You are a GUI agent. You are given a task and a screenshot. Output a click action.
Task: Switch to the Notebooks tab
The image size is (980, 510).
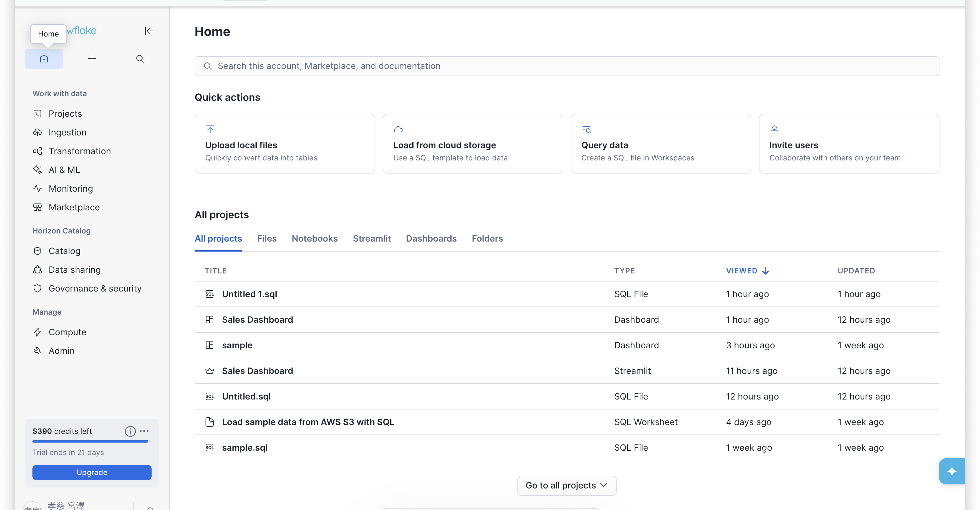(x=315, y=238)
